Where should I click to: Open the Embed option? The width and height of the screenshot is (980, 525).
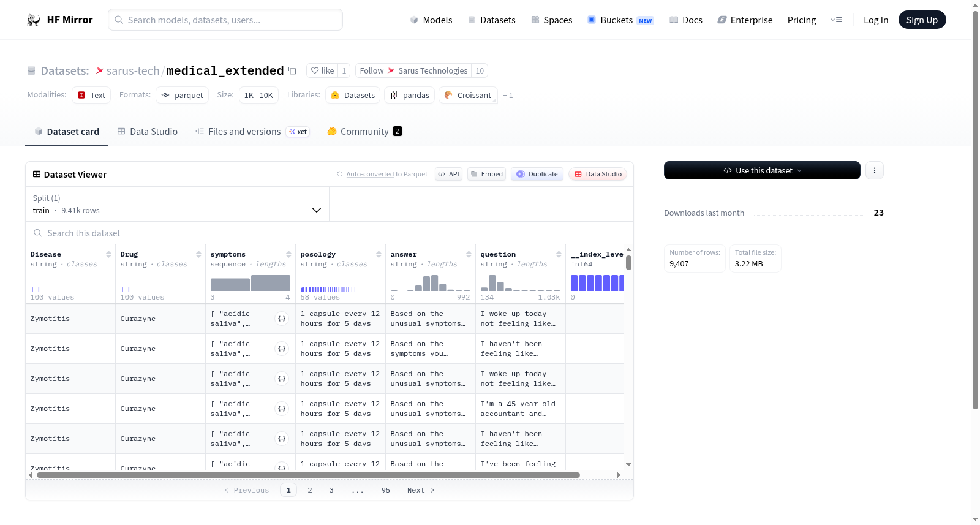[x=486, y=174]
